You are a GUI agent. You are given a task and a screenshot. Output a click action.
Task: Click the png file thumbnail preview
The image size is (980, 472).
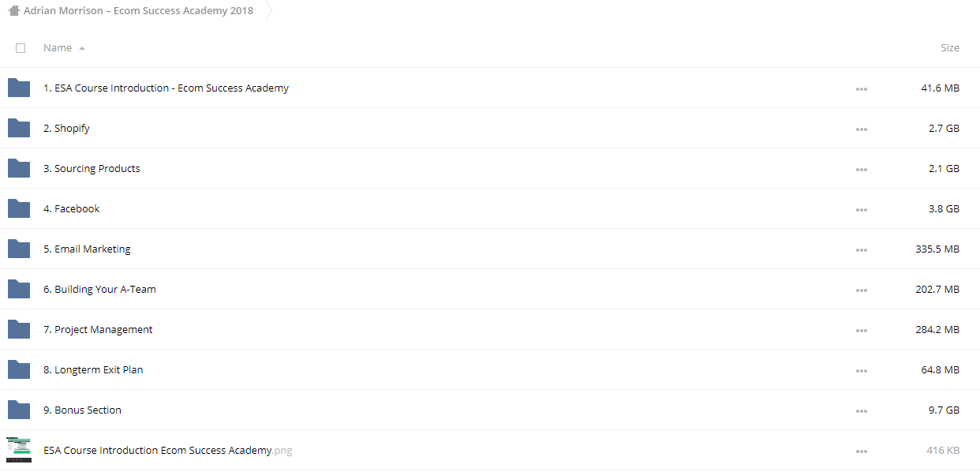[19, 450]
